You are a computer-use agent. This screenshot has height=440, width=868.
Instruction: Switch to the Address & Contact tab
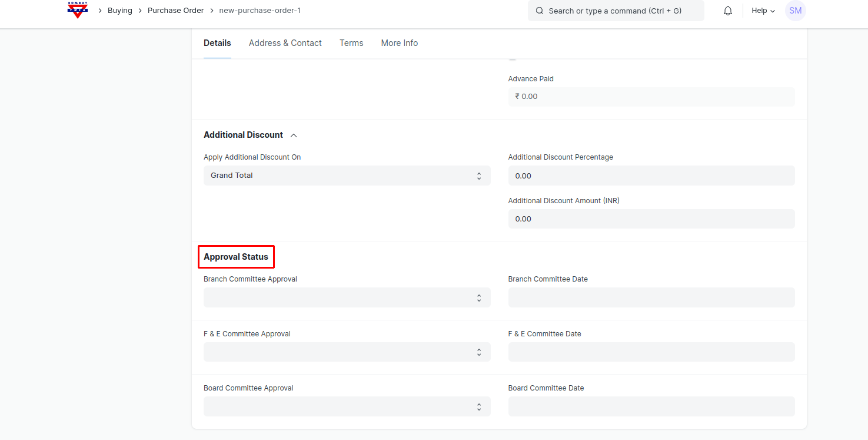click(x=285, y=43)
